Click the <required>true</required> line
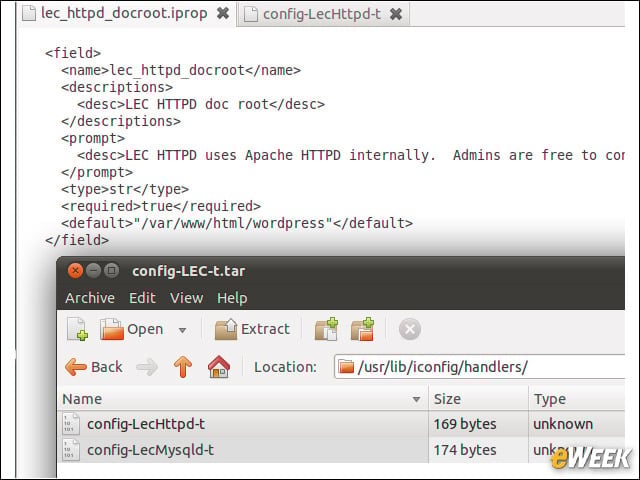Viewport: 640px width, 480px height. (161, 206)
